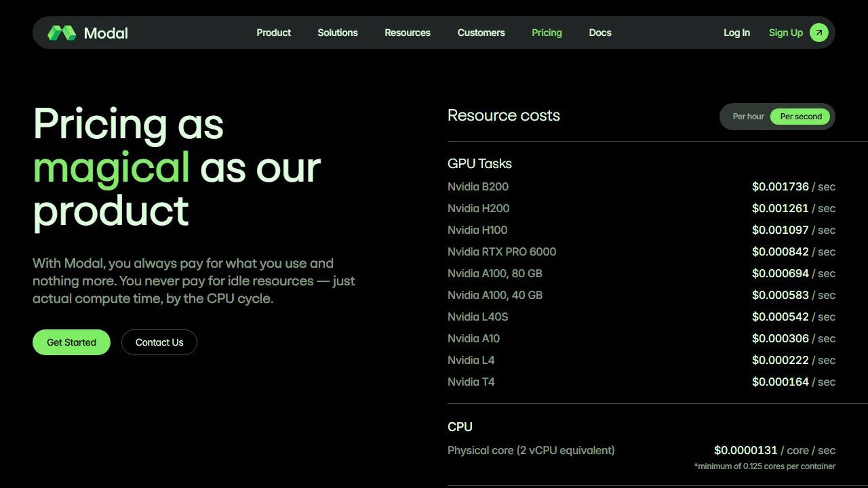Image resolution: width=868 pixels, height=488 pixels.
Task: Select the Nvidia RTX PRO 6000 label
Action: [502, 251]
